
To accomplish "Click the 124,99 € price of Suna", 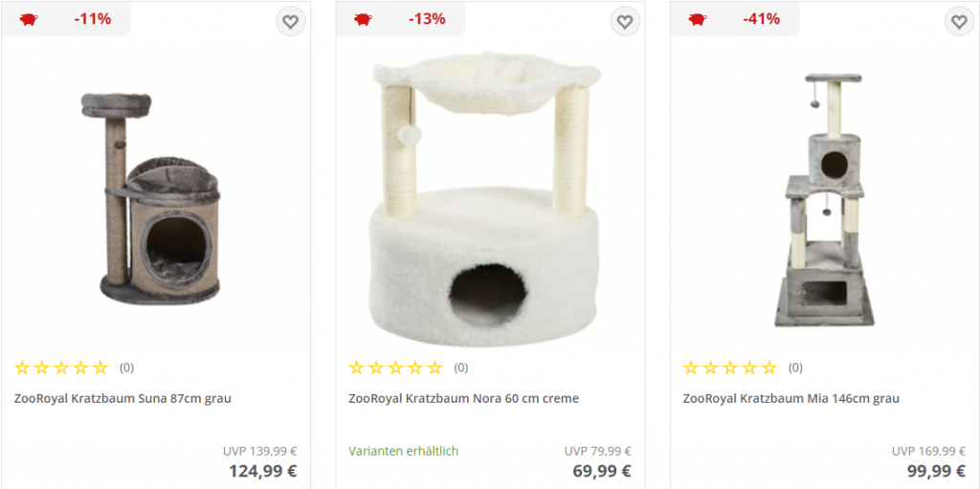I will pyautogui.click(x=262, y=471).
